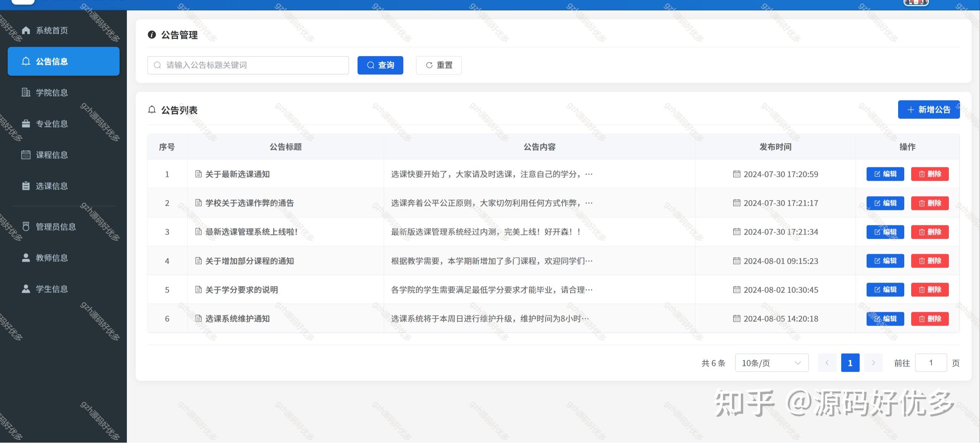This screenshot has height=443, width=980.
Task: Click the document icon before 关于增加部分课程的通知
Action: tap(198, 261)
